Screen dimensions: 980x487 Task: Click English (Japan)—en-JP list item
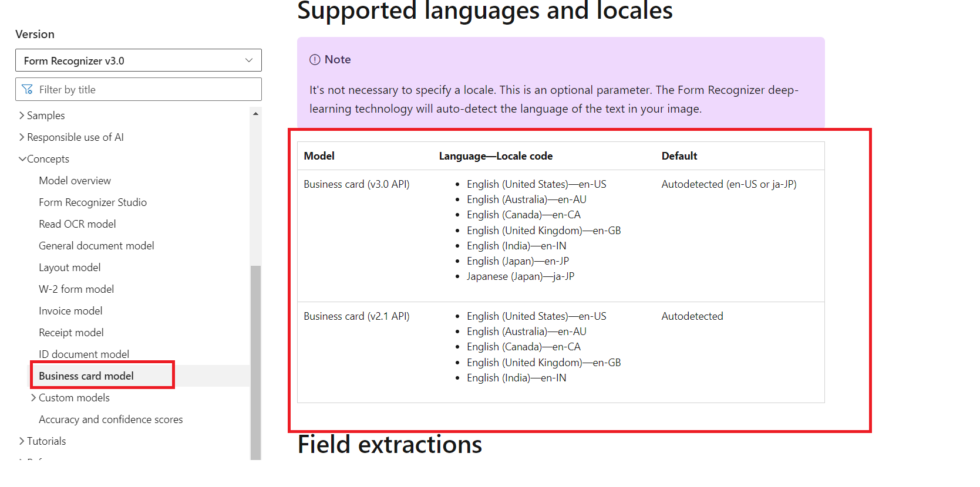click(x=517, y=261)
